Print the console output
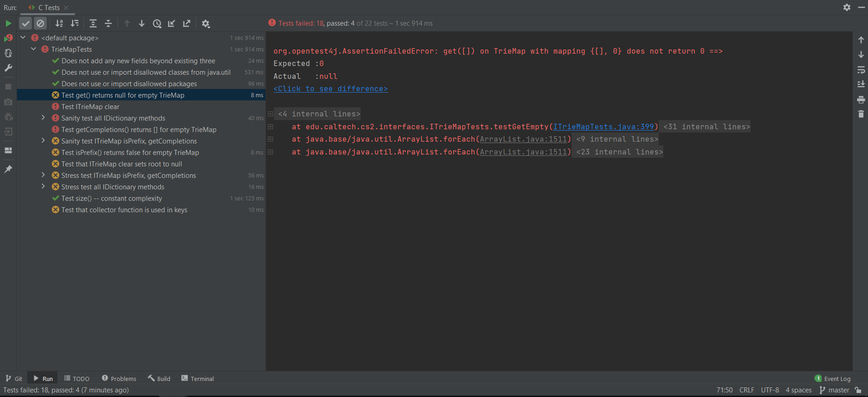This screenshot has height=397, width=868. (x=861, y=99)
